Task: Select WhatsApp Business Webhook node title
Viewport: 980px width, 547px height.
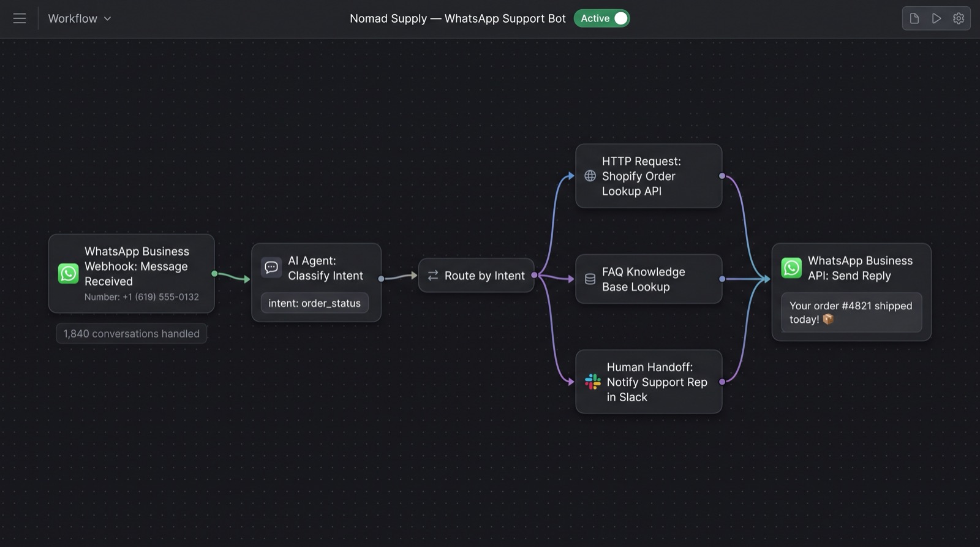Action: point(137,266)
